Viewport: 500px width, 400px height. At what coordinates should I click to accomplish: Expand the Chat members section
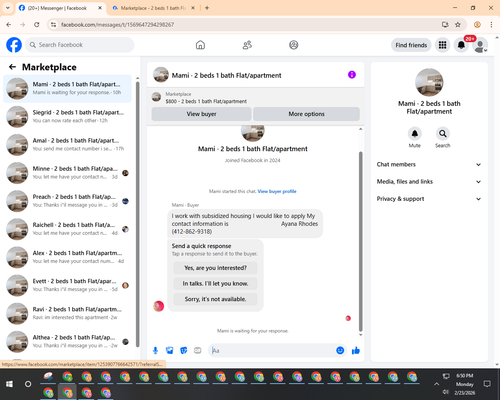click(x=429, y=164)
